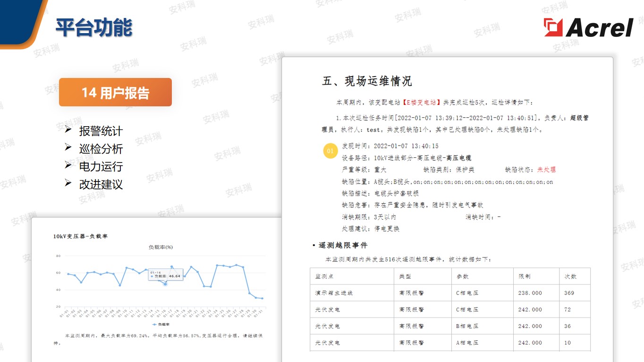This screenshot has height=362, width=644.
Task: Click the arrow bullet beside 改进建议
Action: pos(68,183)
